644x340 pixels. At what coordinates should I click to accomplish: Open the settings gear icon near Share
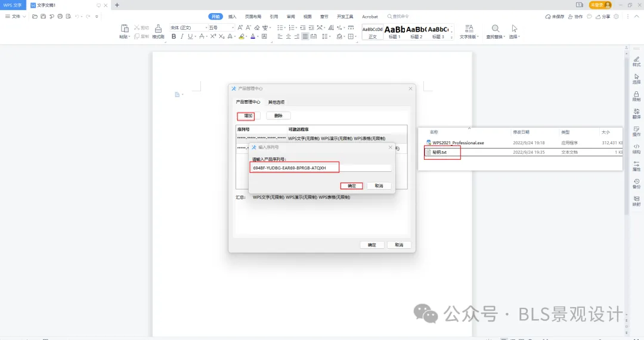[616, 17]
